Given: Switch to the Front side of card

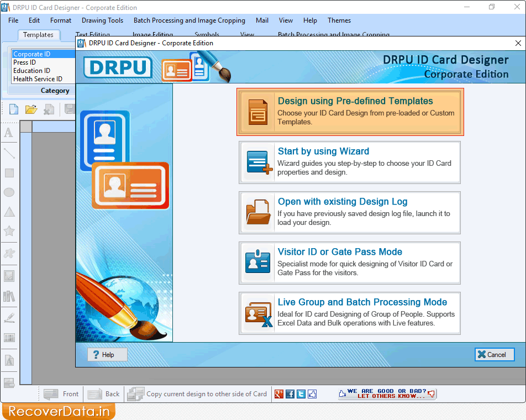Looking at the screenshot, I should 61,394.
